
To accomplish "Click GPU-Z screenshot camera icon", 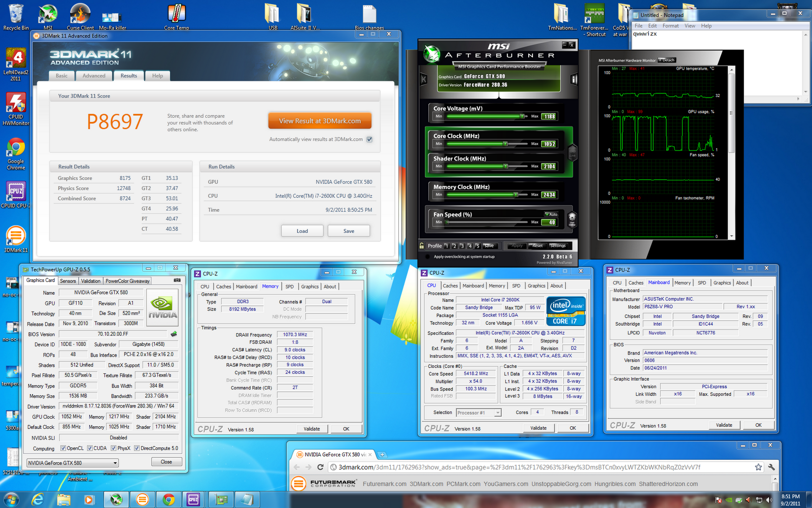I will pos(177,280).
